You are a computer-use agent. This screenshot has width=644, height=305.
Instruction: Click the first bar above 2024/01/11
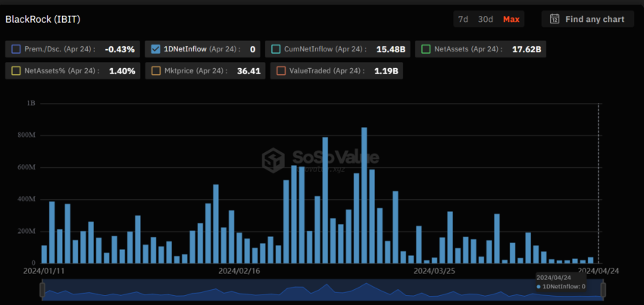[x=44, y=254]
